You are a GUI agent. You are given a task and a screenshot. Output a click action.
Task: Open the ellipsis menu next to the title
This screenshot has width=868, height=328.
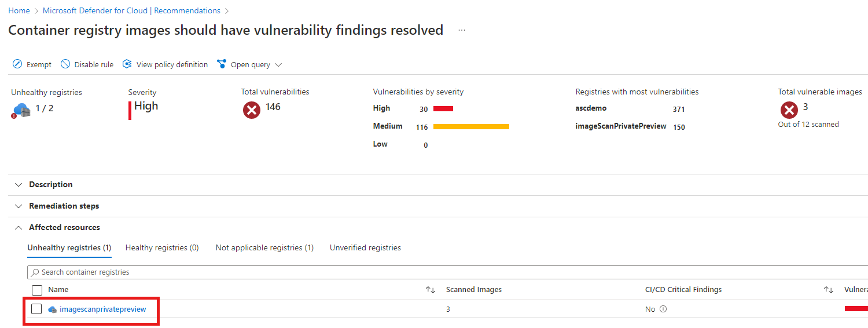462,30
